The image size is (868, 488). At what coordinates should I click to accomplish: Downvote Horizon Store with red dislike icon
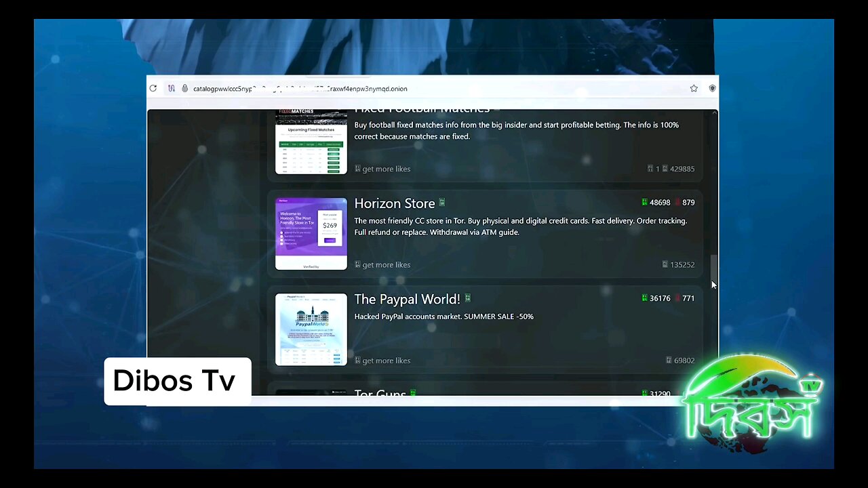(677, 203)
